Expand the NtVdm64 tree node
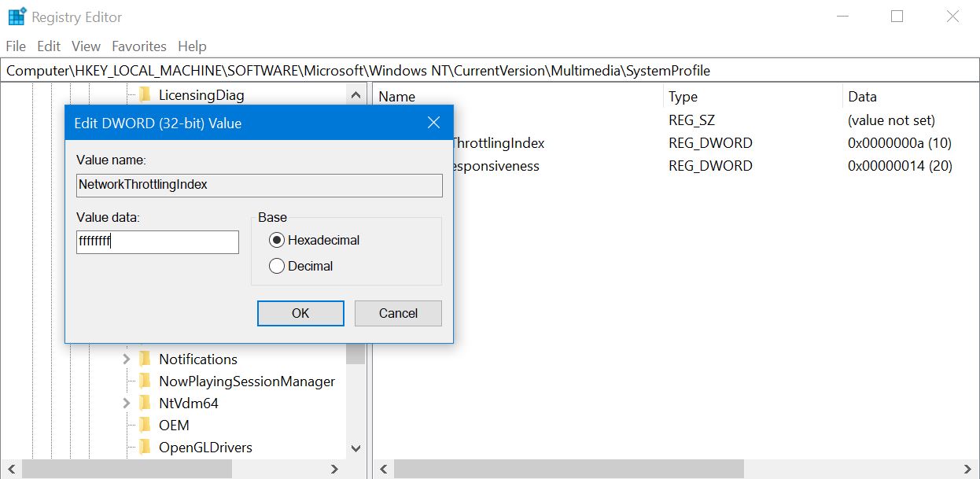 [x=126, y=403]
